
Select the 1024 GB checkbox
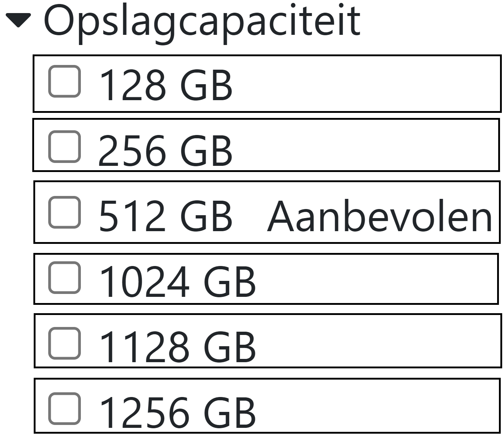(x=65, y=278)
